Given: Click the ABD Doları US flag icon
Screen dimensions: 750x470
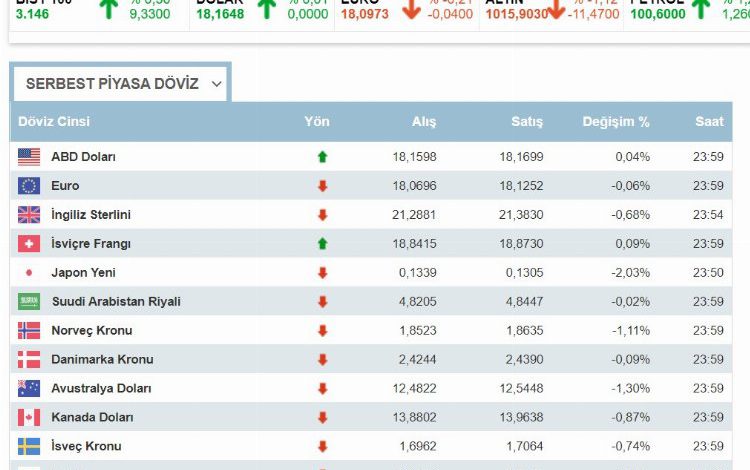Looking at the screenshot, I should point(29,157).
